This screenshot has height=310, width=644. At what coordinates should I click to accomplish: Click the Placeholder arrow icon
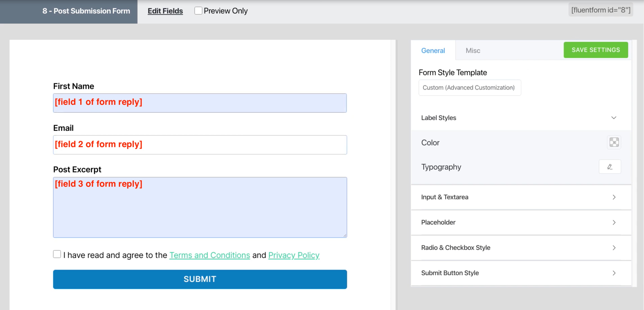pyautogui.click(x=614, y=222)
